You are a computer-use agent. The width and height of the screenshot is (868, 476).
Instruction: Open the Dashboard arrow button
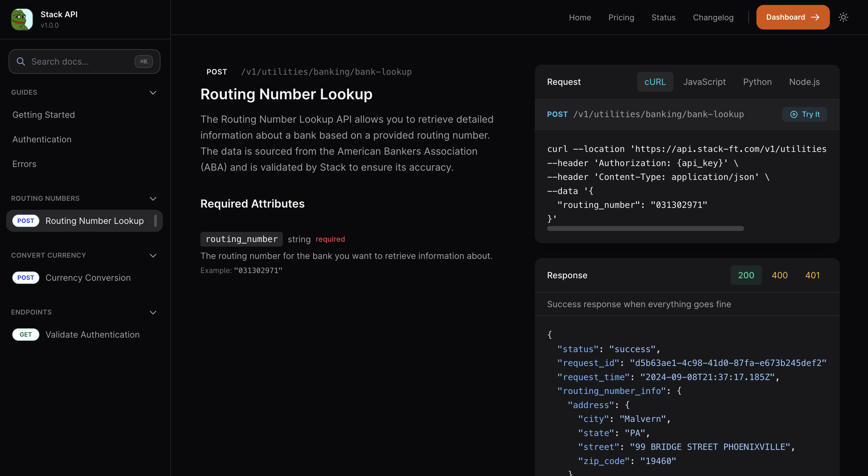[x=792, y=17]
